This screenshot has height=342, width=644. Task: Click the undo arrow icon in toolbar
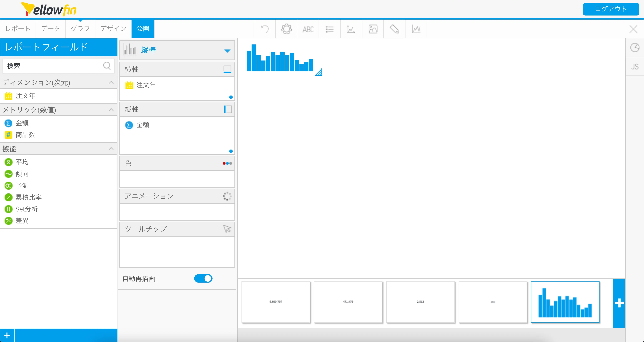[x=265, y=29]
